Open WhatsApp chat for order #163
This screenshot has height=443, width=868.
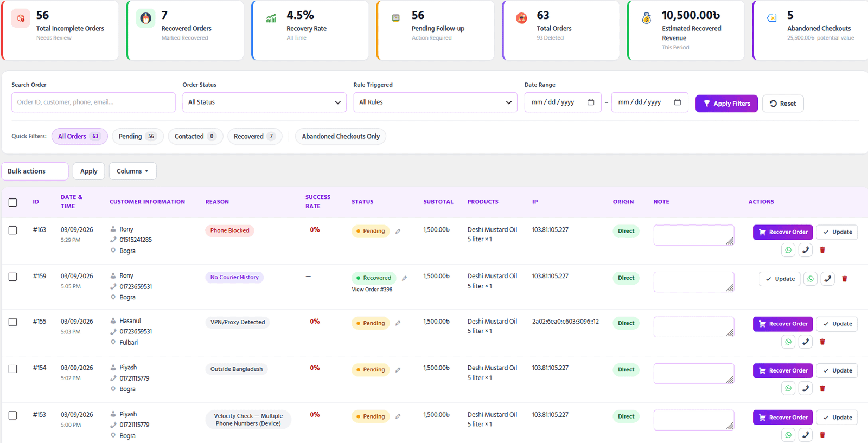tap(788, 250)
